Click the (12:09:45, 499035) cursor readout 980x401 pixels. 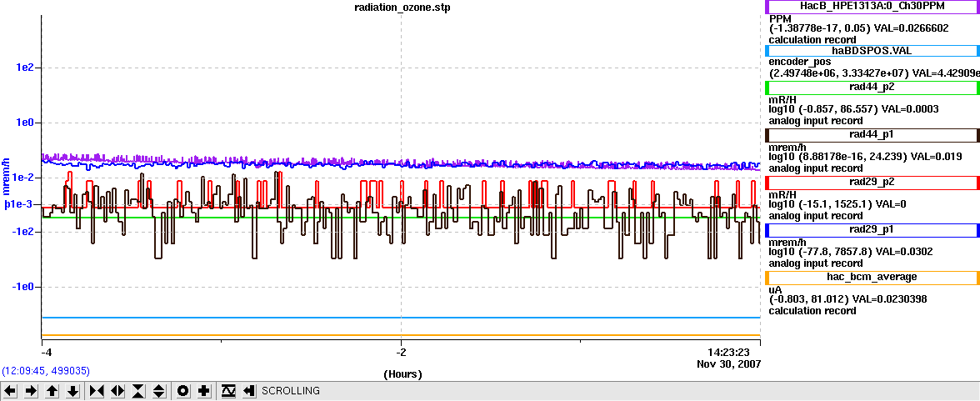(x=46, y=370)
